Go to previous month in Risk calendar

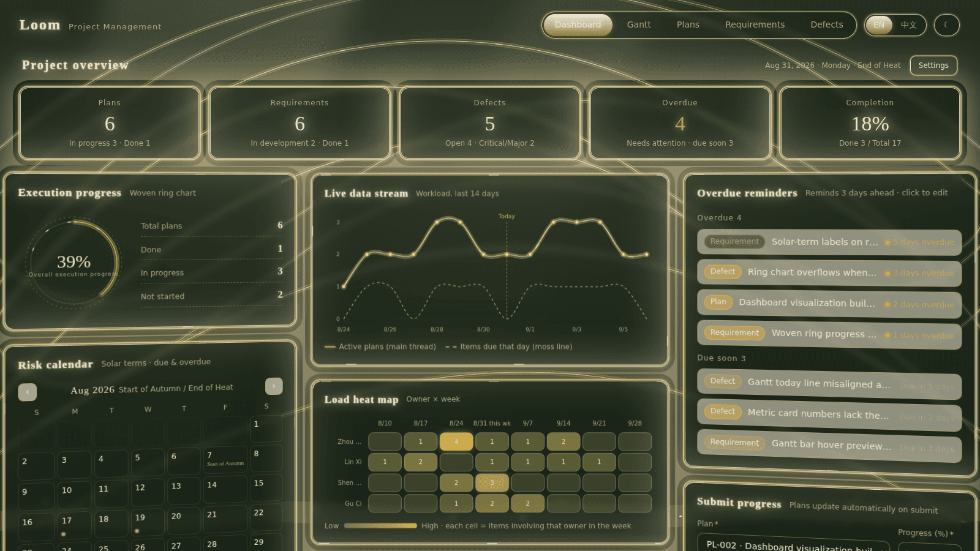[28, 392]
